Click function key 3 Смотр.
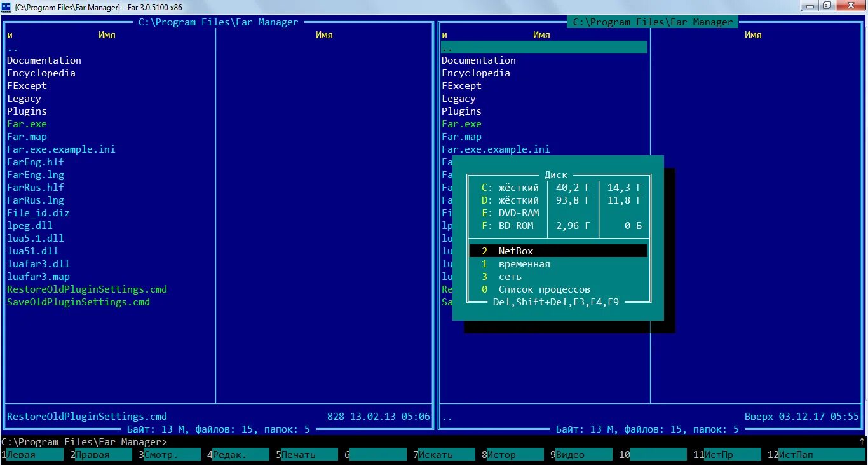The height and width of the screenshot is (465, 868). (170, 455)
